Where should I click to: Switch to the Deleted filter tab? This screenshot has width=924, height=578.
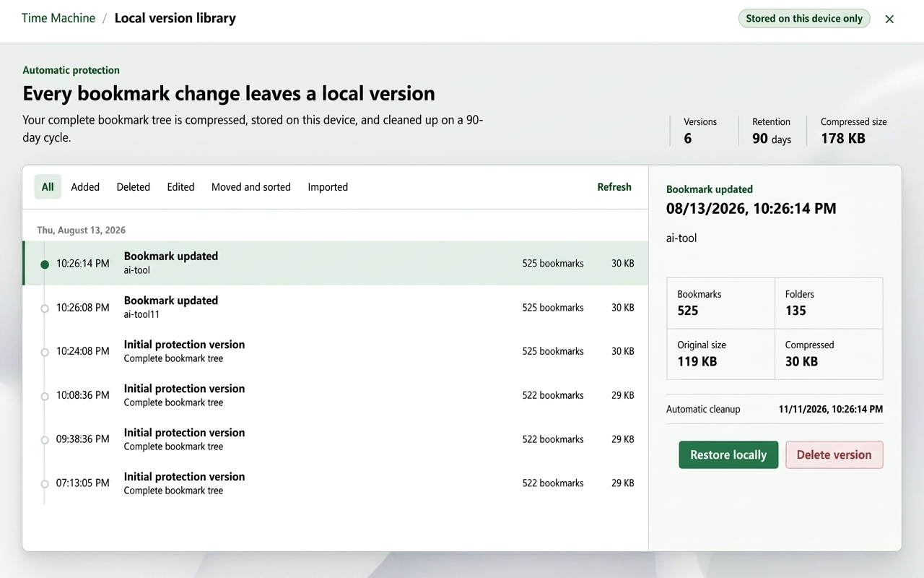click(x=134, y=187)
